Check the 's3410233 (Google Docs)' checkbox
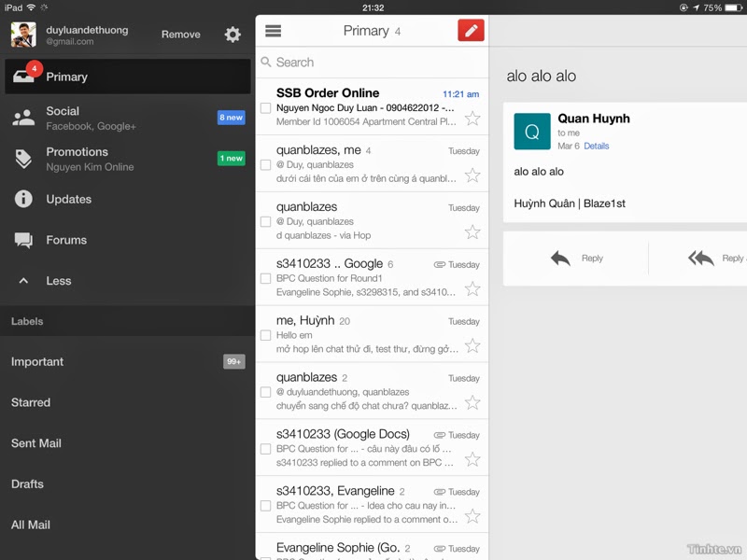This screenshot has width=747, height=560. 266,449
